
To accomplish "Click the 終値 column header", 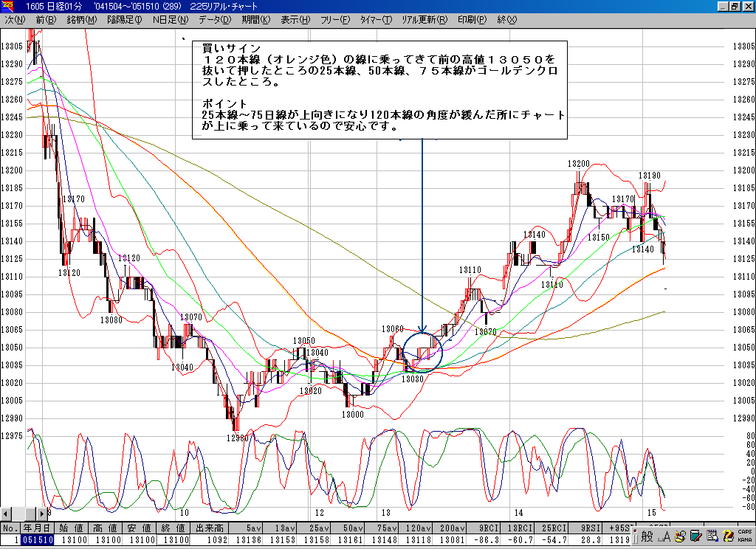I will pos(173,528).
